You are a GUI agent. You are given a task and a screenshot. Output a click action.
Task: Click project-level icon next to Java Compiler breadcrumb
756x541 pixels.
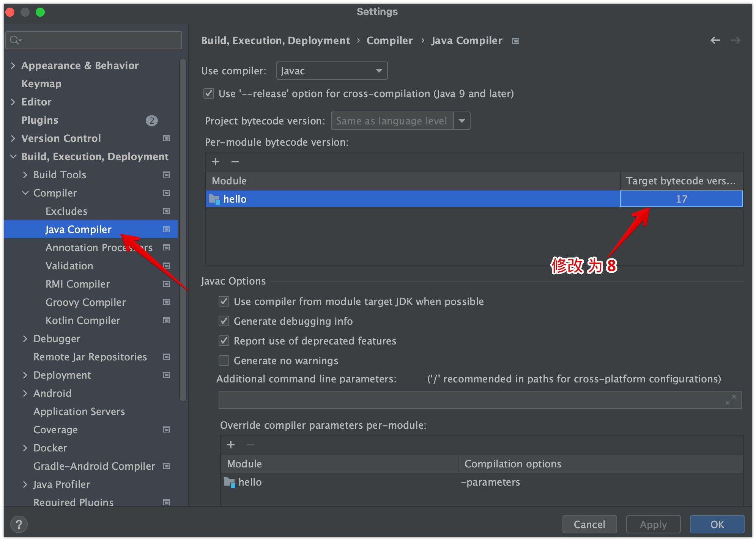tap(515, 41)
